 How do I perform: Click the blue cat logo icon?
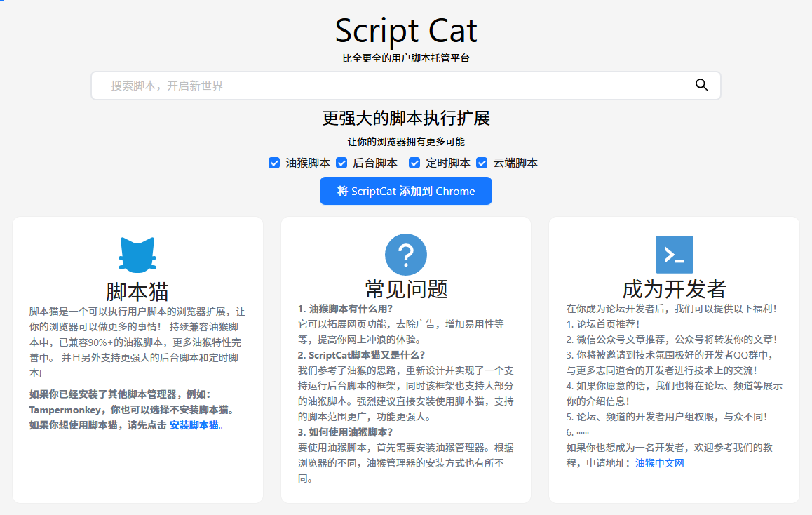click(x=137, y=255)
